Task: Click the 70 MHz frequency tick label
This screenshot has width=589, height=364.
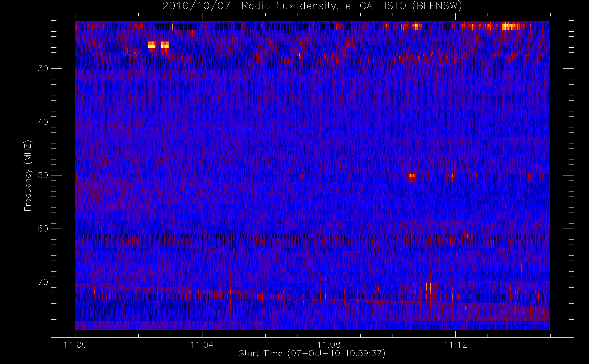Action: click(x=43, y=282)
